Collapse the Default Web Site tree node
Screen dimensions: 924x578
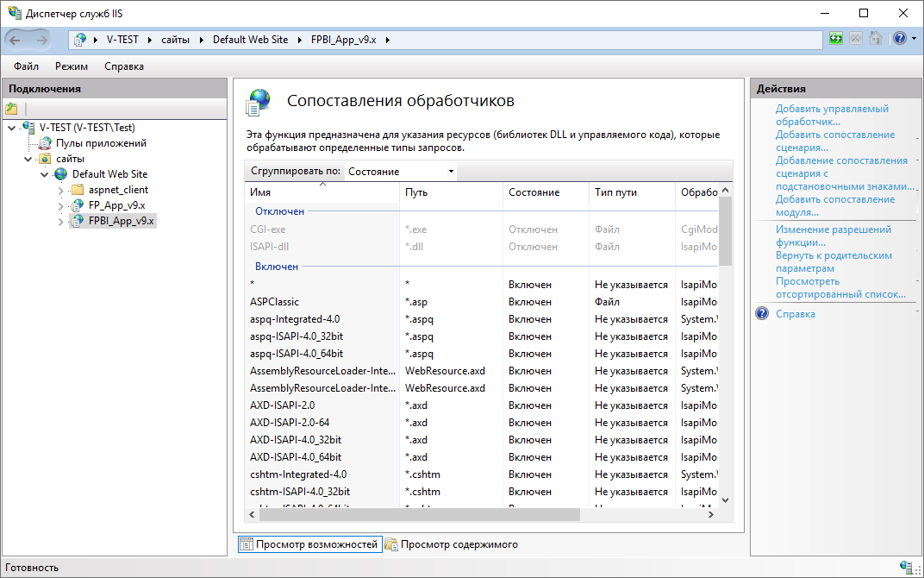pos(45,174)
